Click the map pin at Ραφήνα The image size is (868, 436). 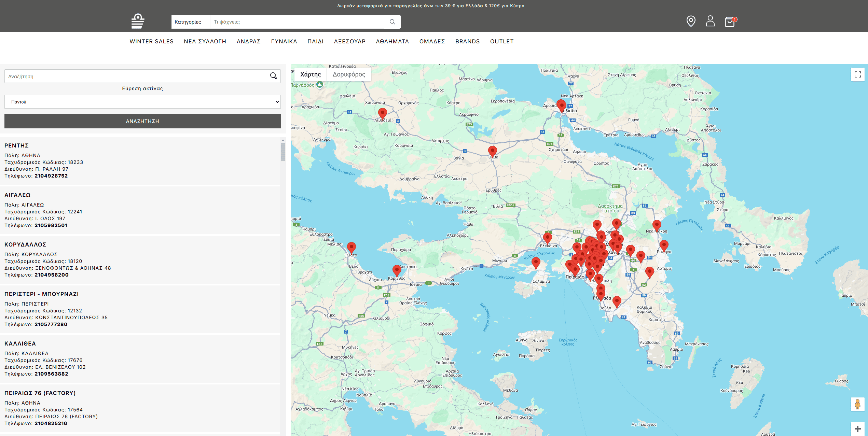pyautogui.click(x=664, y=246)
